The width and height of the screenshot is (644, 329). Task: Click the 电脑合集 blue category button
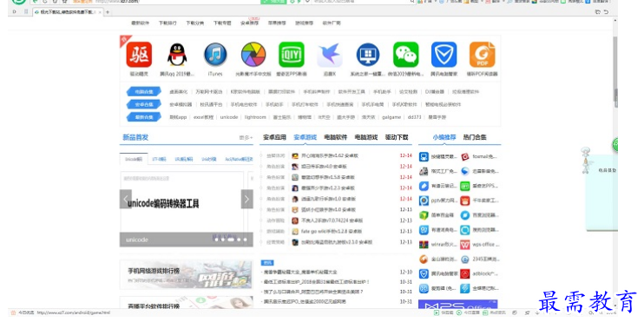pos(144,92)
